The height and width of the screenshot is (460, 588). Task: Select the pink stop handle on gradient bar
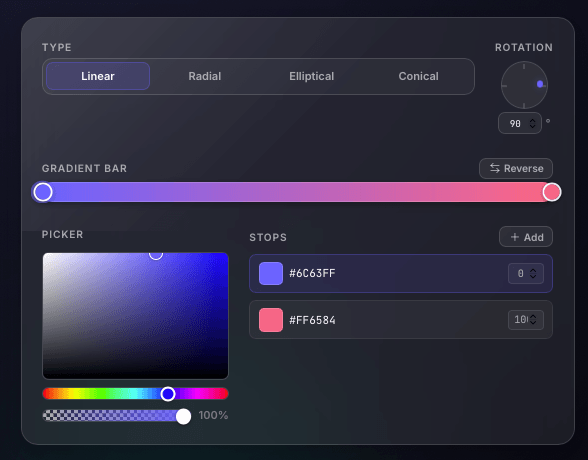point(552,192)
